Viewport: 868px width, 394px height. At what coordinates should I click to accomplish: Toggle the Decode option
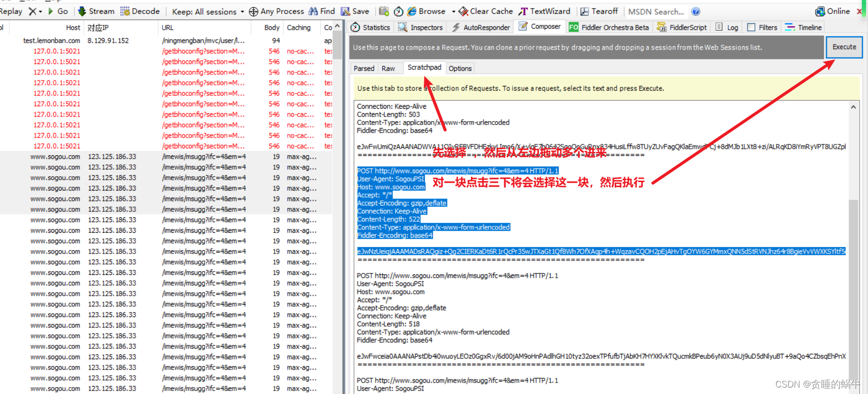click(x=140, y=11)
